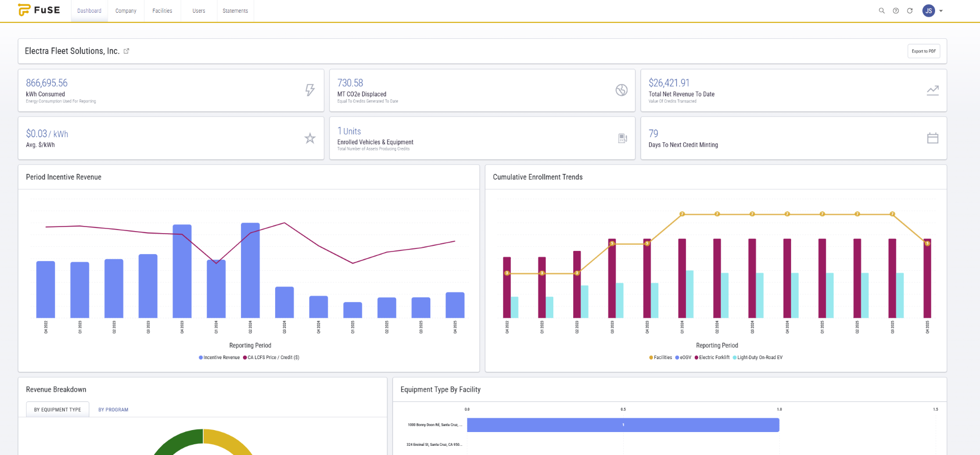Click Export to PDF button

(923, 51)
